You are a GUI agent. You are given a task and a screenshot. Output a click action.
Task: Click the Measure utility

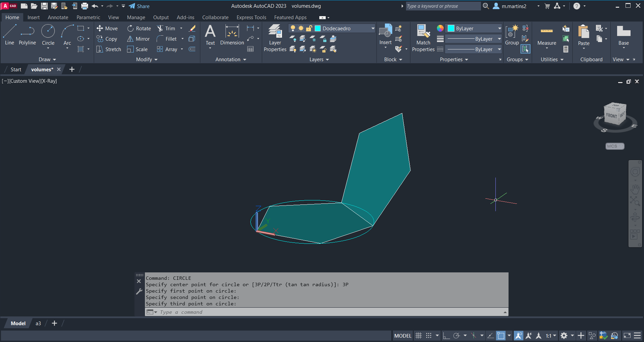pos(547,36)
